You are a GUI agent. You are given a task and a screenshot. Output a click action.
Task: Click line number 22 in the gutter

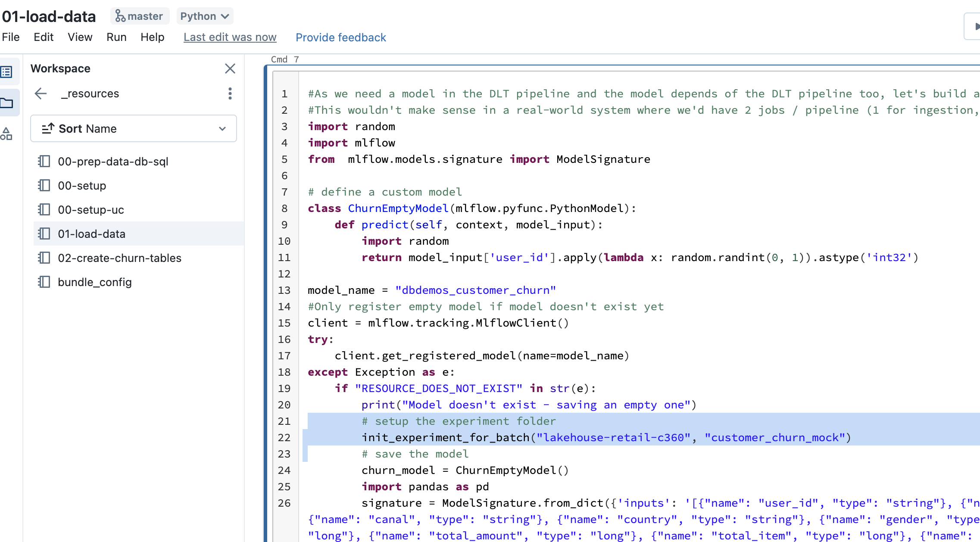pos(284,438)
